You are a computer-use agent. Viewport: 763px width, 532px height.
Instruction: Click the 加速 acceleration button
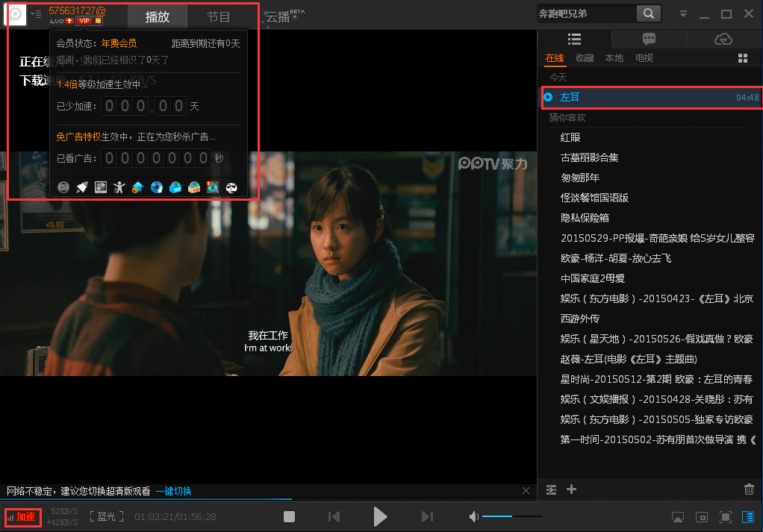[x=23, y=516]
